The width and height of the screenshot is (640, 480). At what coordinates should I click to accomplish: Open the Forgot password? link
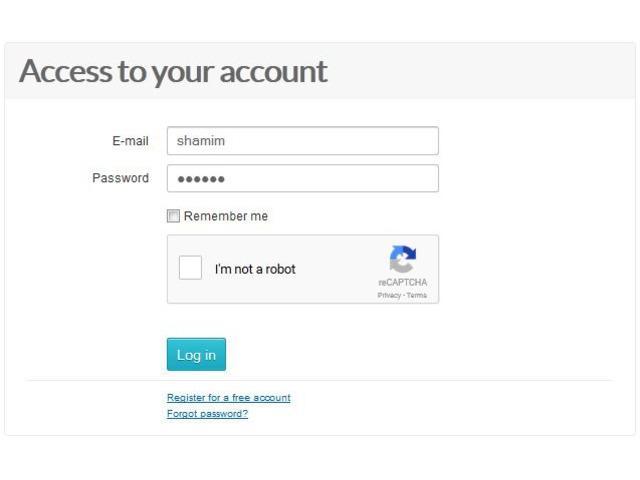tap(207, 413)
